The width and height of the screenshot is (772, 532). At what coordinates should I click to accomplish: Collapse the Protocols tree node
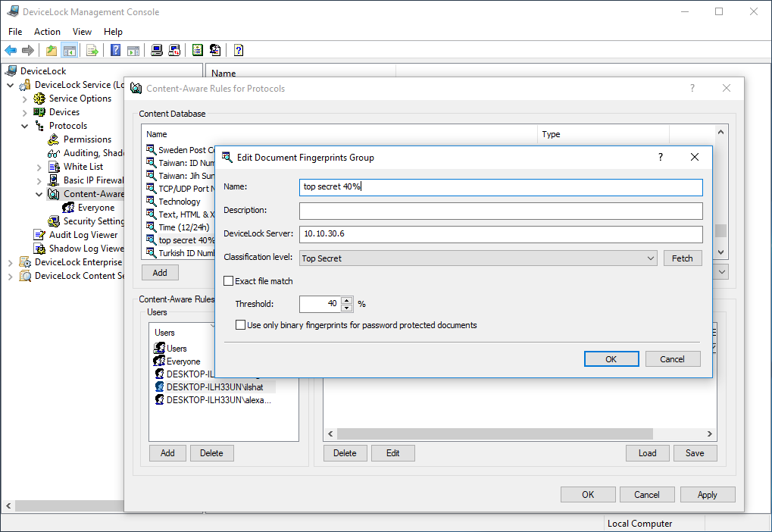coord(24,126)
